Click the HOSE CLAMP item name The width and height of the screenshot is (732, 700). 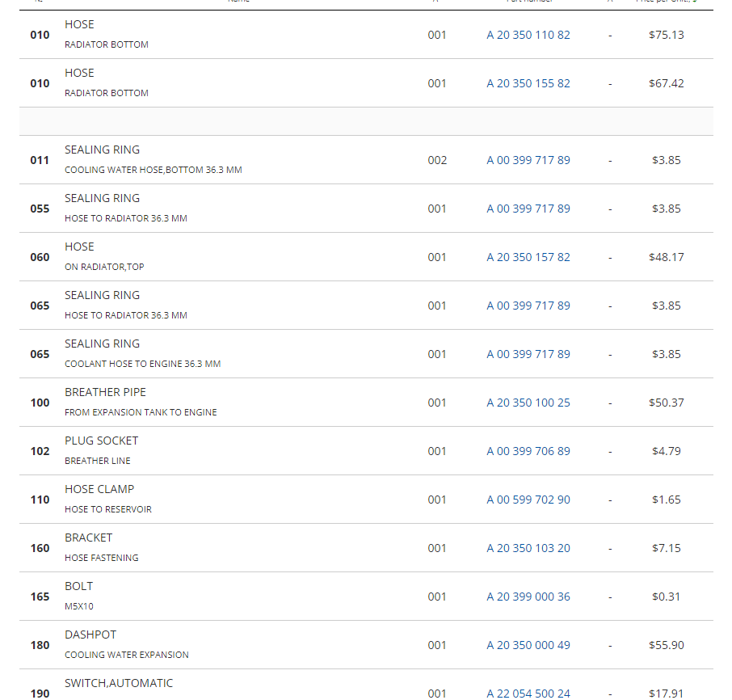pos(99,489)
